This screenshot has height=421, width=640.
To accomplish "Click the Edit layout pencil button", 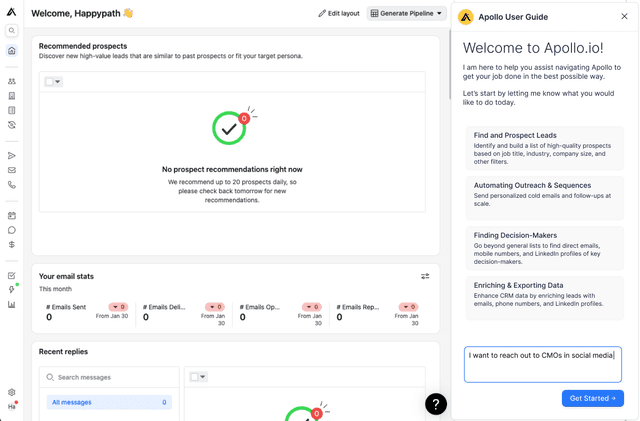I will [339, 13].
